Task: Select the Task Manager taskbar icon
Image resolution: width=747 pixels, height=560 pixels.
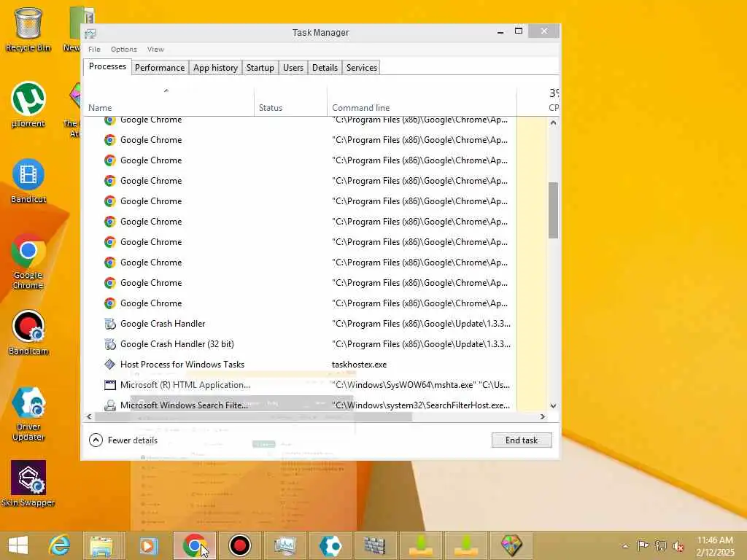Action: 285,545
